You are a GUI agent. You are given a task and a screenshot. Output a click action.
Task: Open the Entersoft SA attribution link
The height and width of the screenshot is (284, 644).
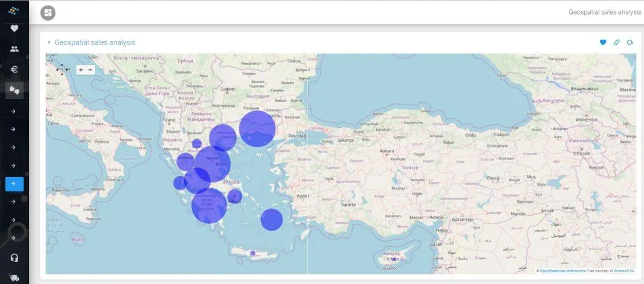click(x=624, y=271)
